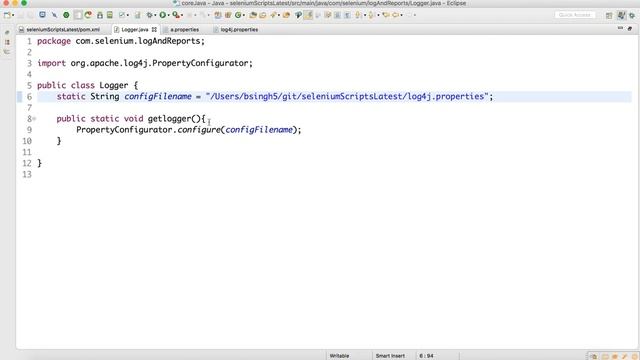Image resolution: width=640 pixels, height=360 pixels.
Task: Click the log4j.properties path string literal
Action: pyautogui.click(x=347, y=96)
